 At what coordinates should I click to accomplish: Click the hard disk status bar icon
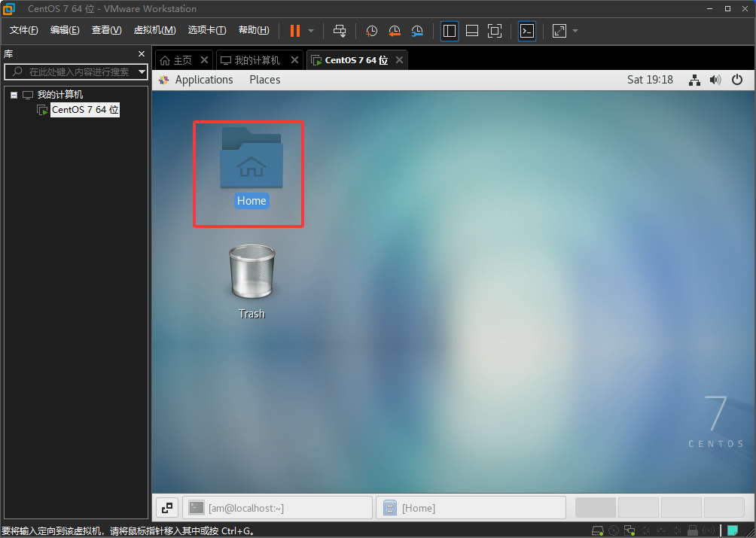(598, 530)
